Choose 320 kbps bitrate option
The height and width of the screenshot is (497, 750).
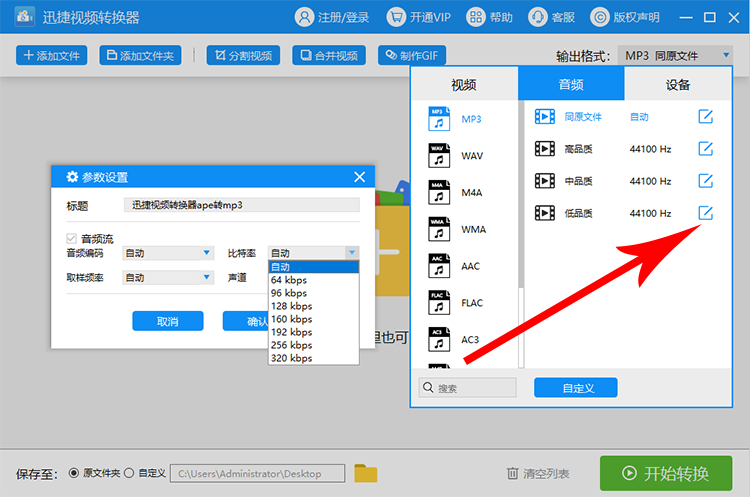(313, 358)
